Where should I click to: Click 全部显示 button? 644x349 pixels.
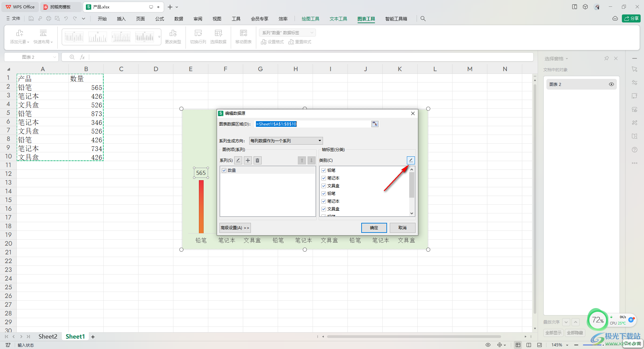tap(553, 333)
